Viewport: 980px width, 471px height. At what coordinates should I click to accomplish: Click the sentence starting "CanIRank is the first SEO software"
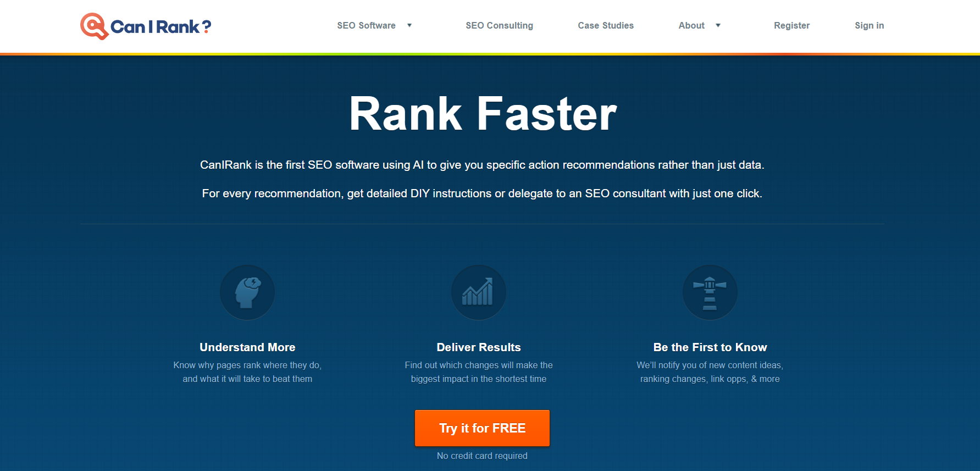tap(482, 165)
